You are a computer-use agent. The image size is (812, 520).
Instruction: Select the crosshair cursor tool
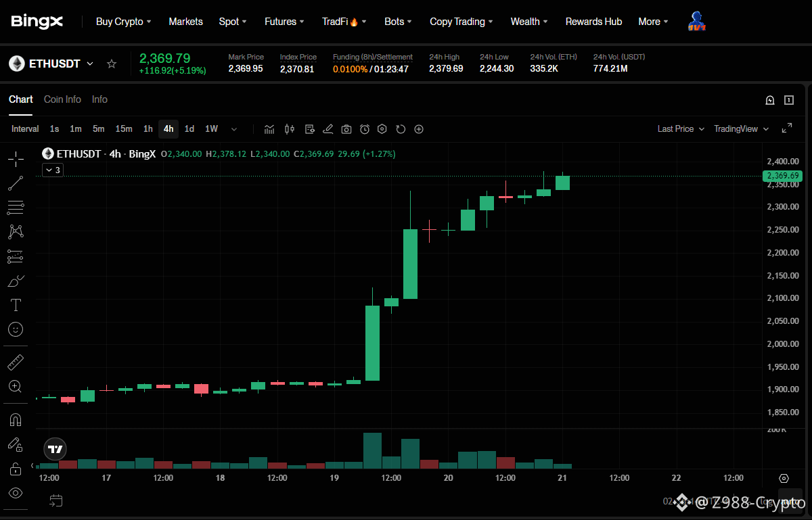pyautogui.click(x=16, y=160)
